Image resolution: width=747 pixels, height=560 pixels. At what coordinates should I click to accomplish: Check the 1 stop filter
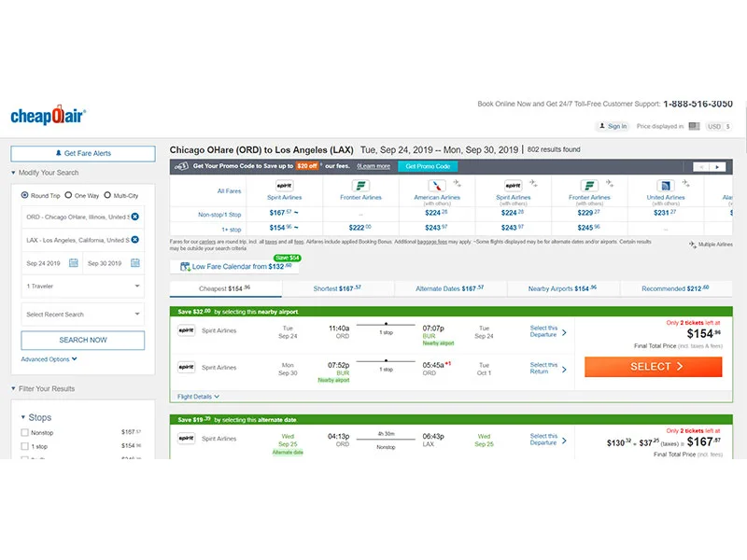tap(25, 447)
